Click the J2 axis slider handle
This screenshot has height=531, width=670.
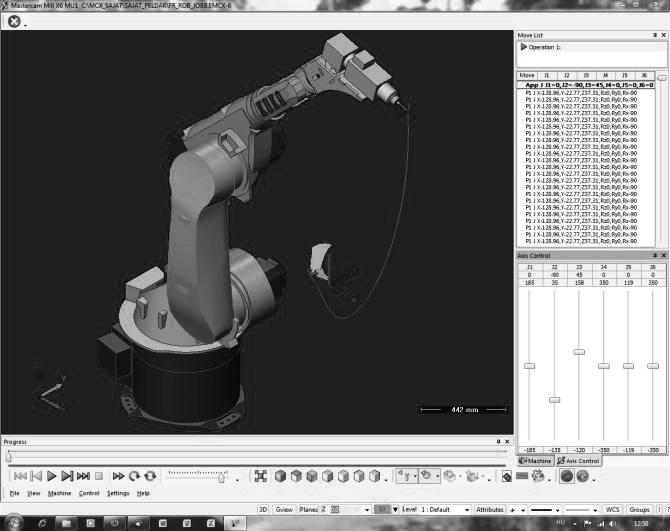(x=554, y=400)
